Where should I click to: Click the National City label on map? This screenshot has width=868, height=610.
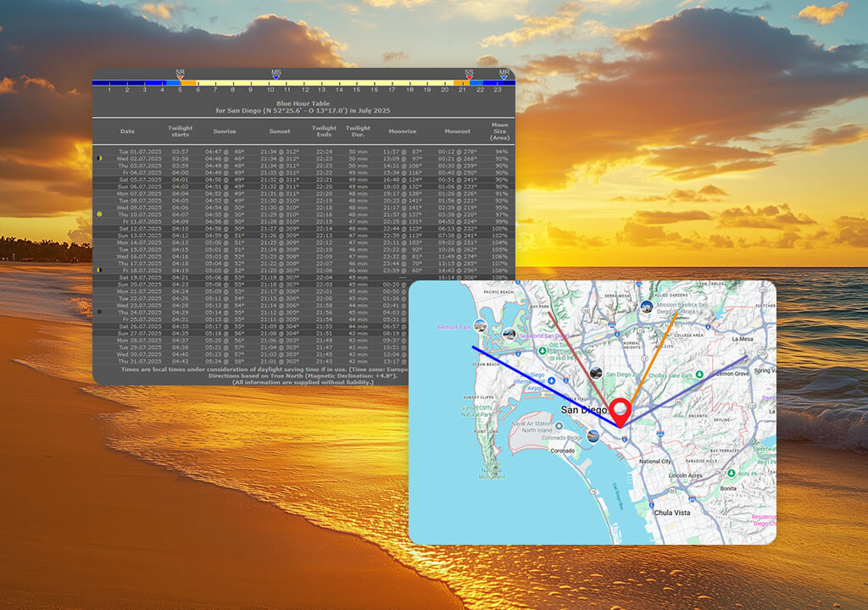[x=655, y=461]
